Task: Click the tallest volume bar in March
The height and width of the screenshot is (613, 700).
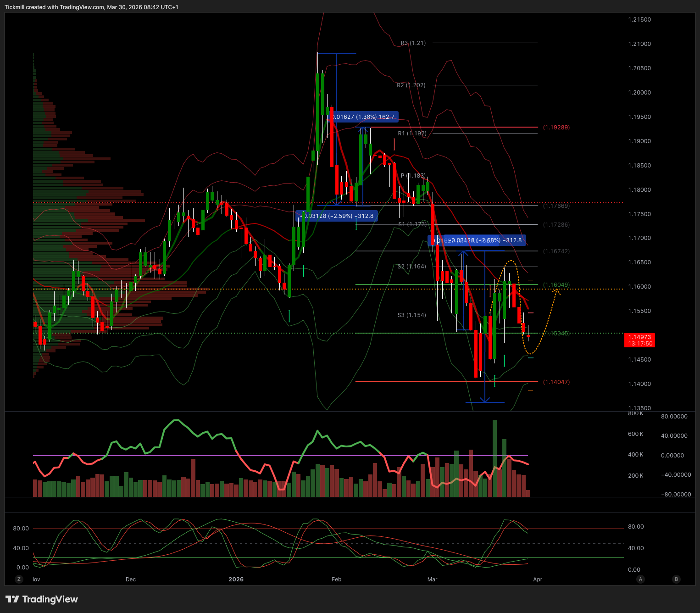Action: pos(494,459)
